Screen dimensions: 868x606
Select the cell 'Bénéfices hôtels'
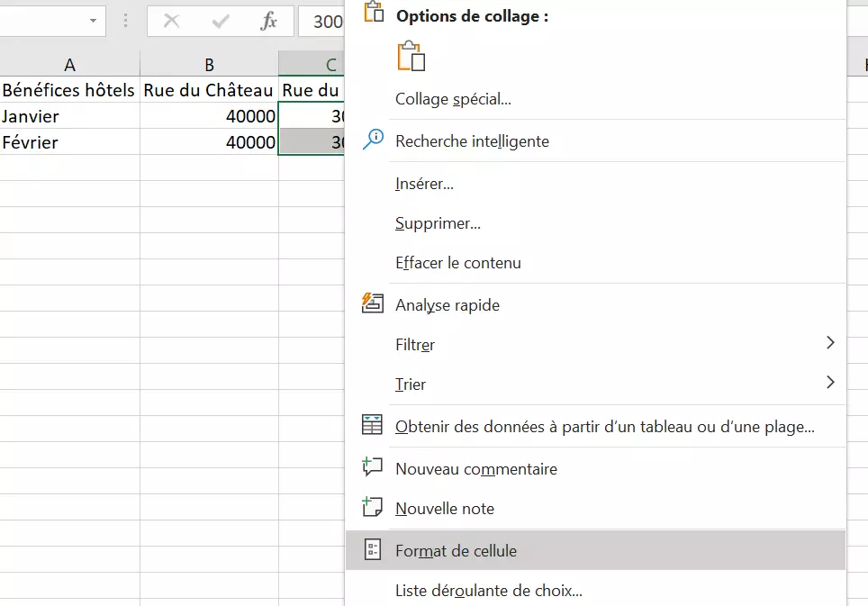point(69,90)
